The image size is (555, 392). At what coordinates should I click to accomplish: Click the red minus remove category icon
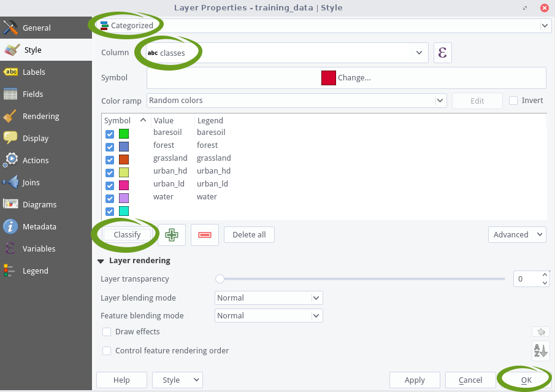coord(205,235)
